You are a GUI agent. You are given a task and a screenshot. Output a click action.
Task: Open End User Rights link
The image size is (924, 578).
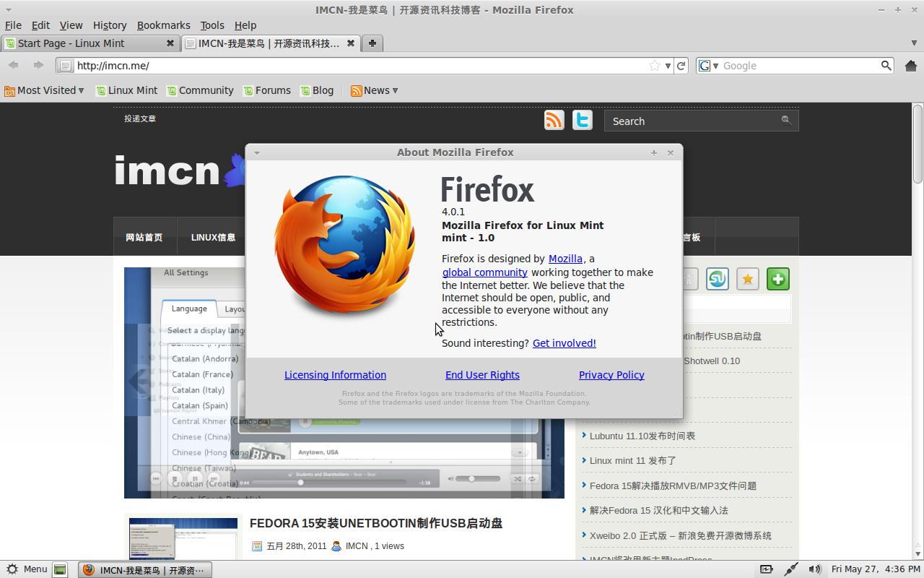(482, 375)
